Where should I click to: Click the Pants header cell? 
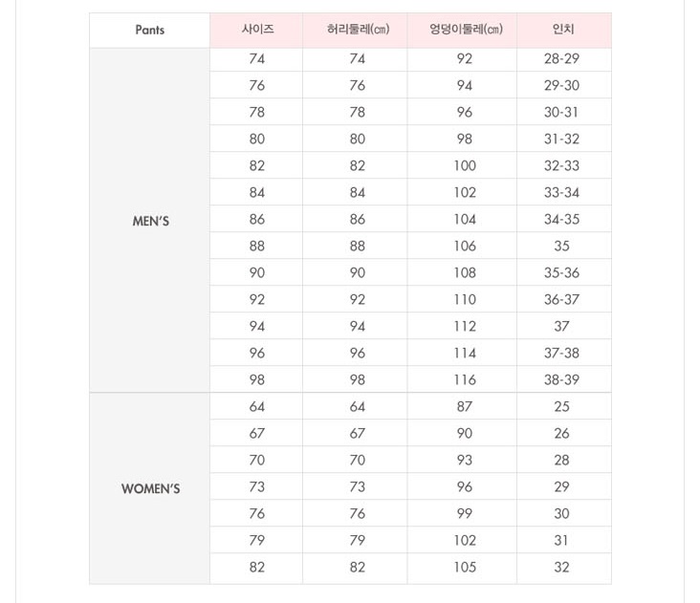click(x=150, y=30)
